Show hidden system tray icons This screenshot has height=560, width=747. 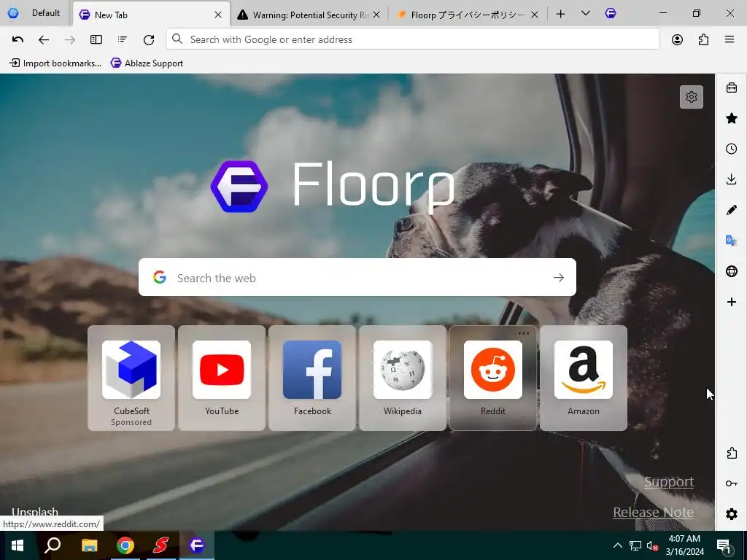click(x=617, y=545)
